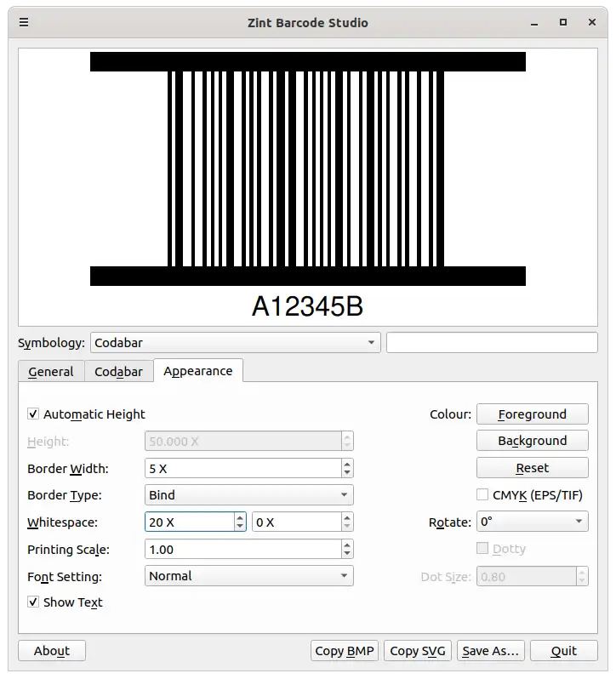Quit the application with Quit button
The width and height of the screenshot is (616, 679).
pyautogui.click(x=564, y=651)
